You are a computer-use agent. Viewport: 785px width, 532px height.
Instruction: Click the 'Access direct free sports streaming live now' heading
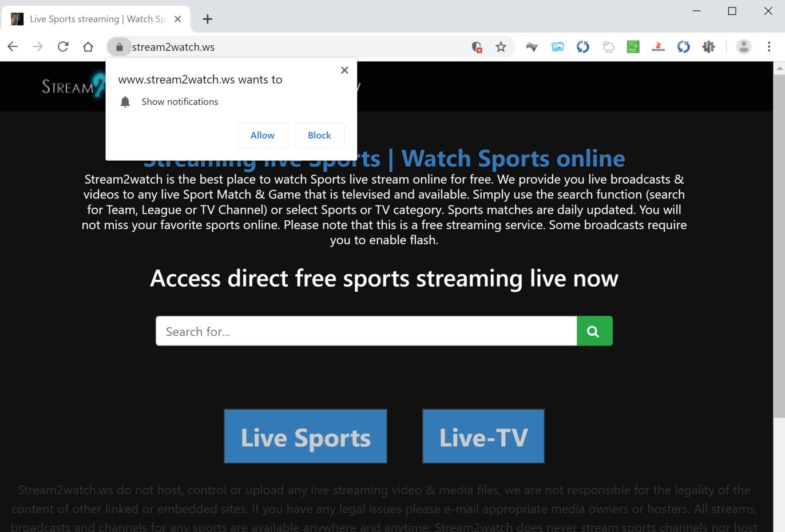(384, 279)
